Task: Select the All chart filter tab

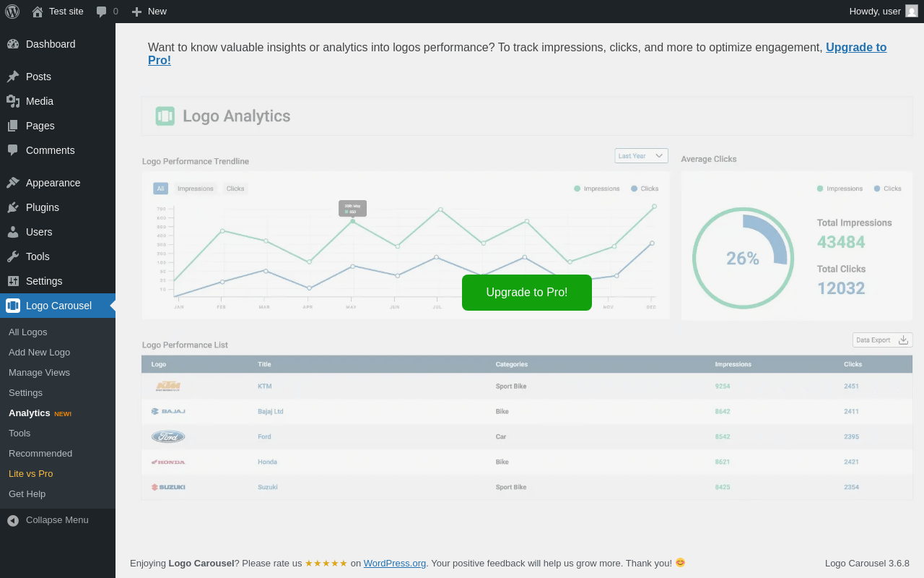Action: (x=160, y=189)
